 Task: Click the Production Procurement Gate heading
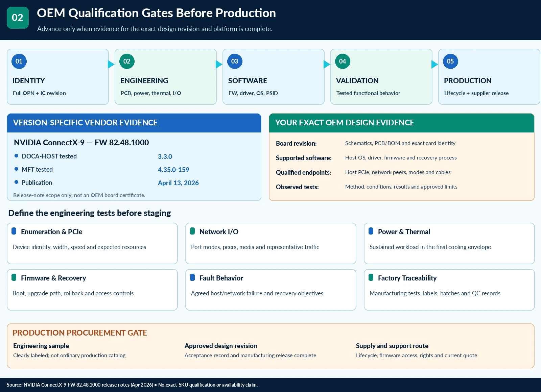pyautogui.click(x=80, y=333)
